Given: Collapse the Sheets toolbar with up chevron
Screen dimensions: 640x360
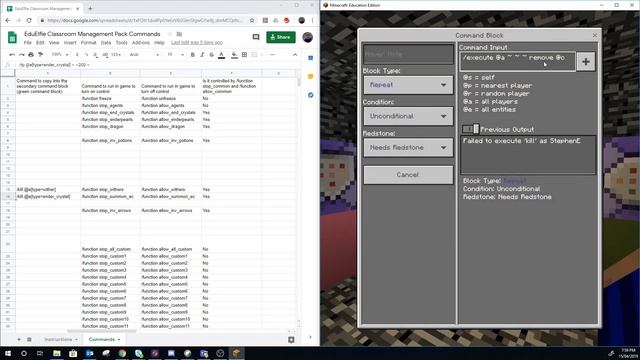Looking at the screenshot, I should point(295,55).
